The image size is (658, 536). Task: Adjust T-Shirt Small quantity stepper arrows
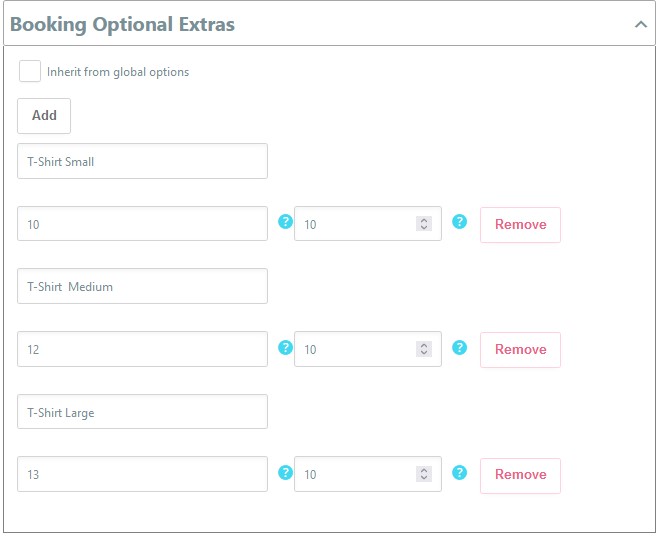[424, 224]
